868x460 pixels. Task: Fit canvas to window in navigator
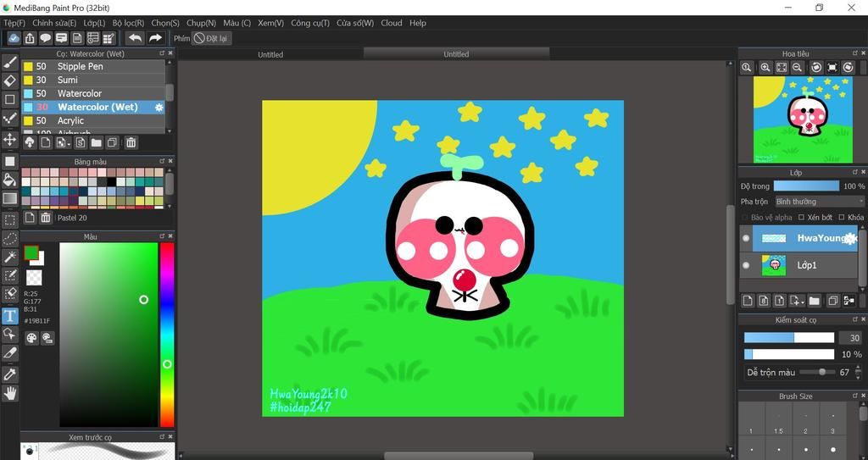[781, 68]
